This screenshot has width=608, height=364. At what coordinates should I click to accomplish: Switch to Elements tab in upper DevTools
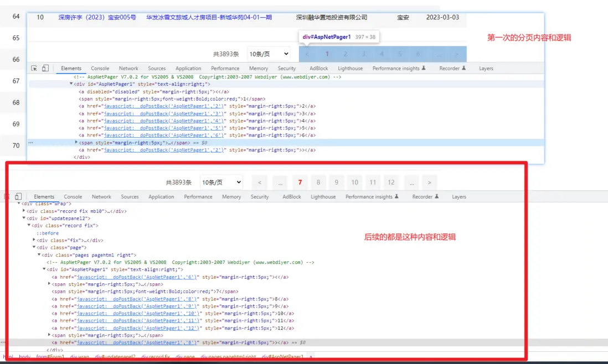(71, 68)
